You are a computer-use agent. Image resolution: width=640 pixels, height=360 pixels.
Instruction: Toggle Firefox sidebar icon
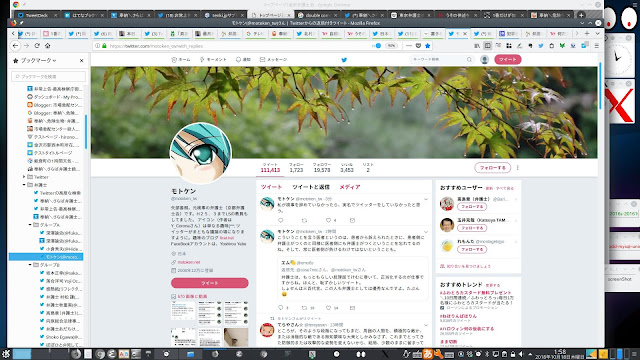487,46
